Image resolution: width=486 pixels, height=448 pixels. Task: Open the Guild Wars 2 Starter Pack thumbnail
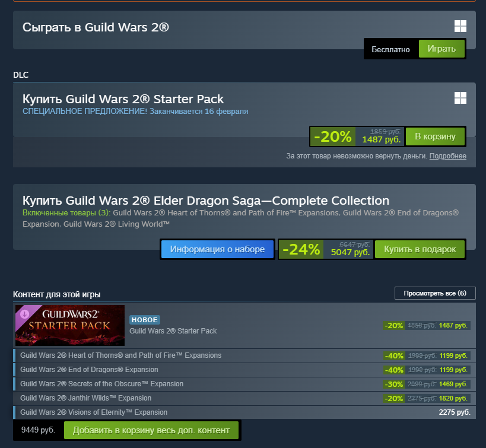pyautogui.click(x=70, y=325)
